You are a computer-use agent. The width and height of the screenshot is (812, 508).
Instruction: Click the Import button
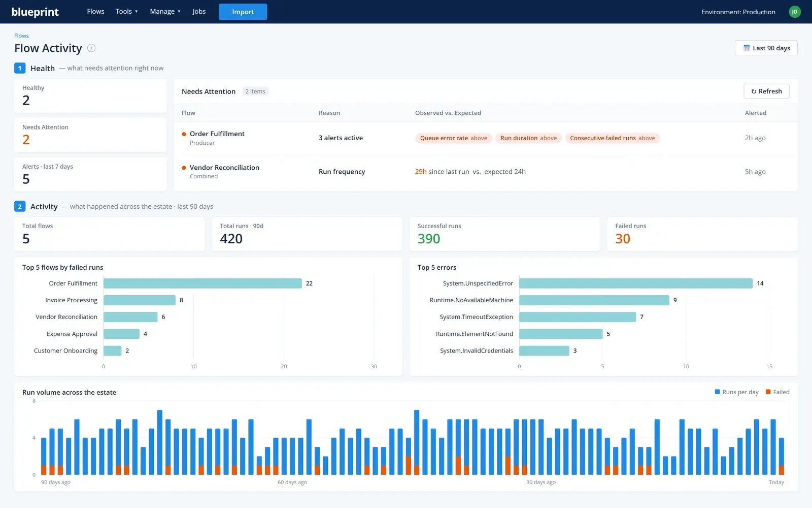click(x=243, y=12)
